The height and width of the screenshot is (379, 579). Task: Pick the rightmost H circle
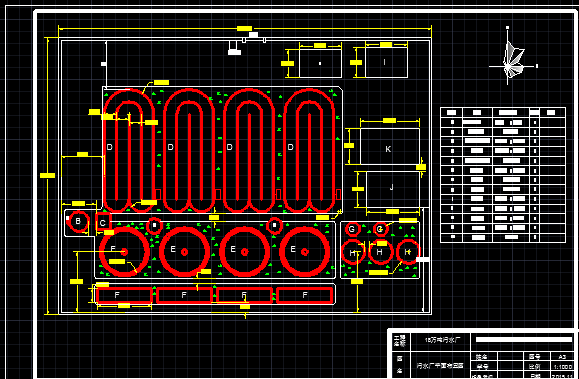[408, 252]
